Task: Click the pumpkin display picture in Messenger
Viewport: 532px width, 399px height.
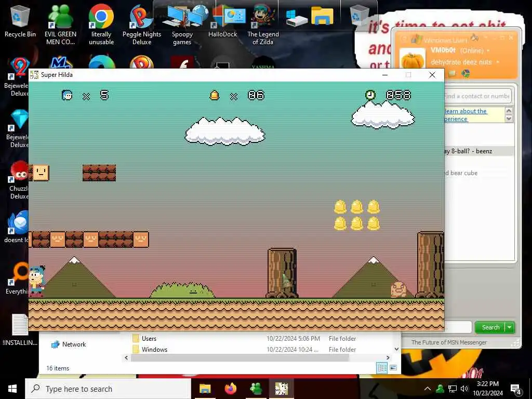Action: click(x=412, y=59)
